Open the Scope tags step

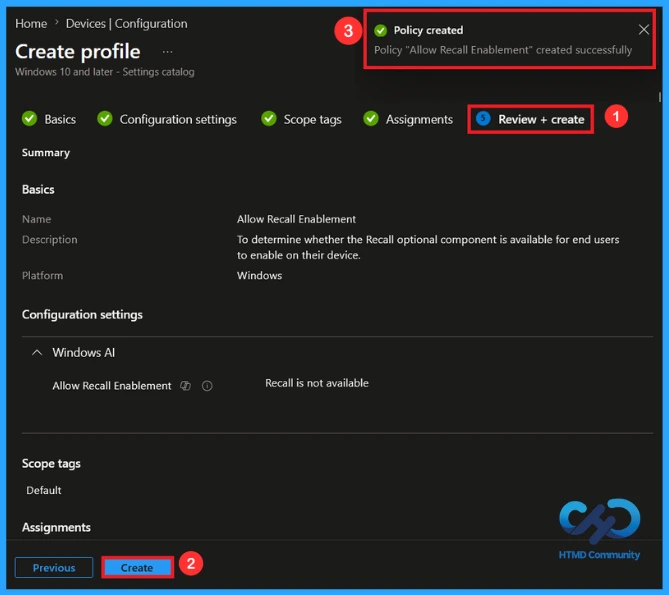[301, 119]
